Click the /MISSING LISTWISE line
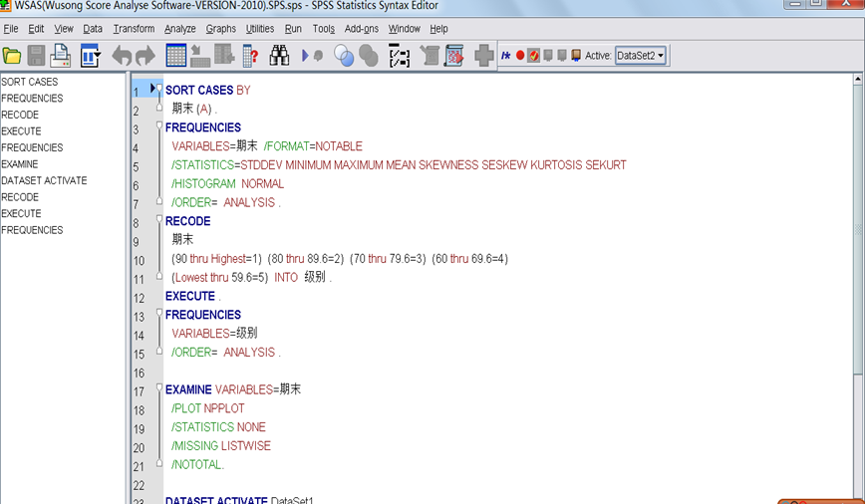Viewport: 865px width, 504px height. pos(220,446)
